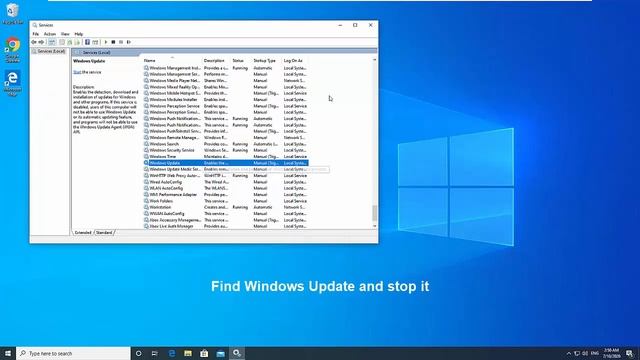Select the Windows Media Player Network row

(226, 80)
